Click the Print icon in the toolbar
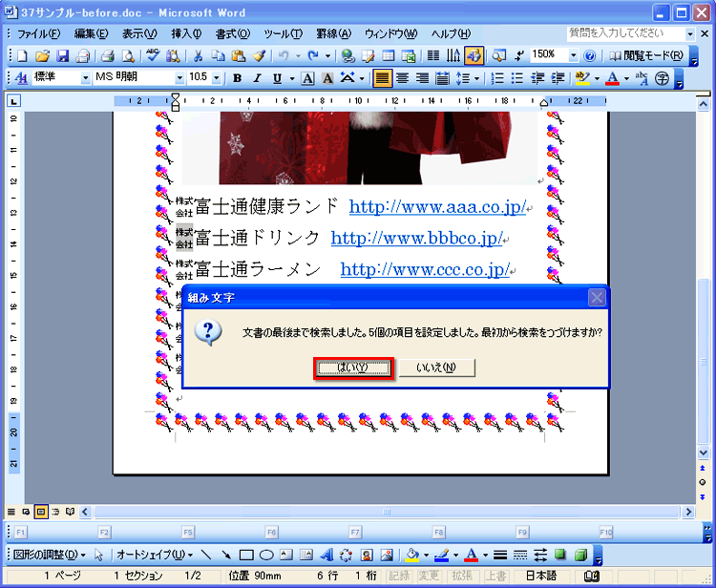The width and height of the screenshot is (716, 588). (107, 56)
